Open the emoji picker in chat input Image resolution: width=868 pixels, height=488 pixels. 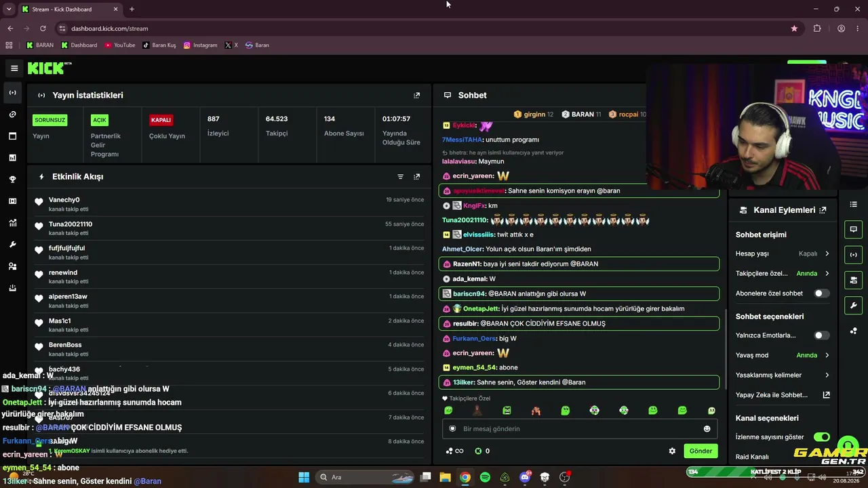coord(707,429)
